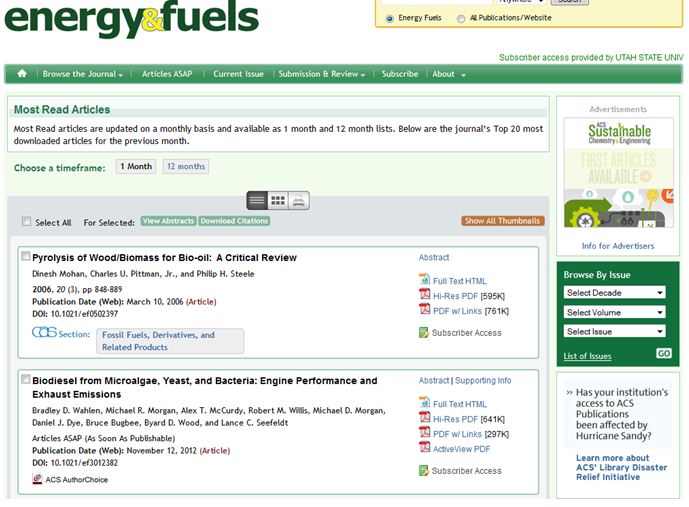Click the GO button in Browse By Issue
The width and height of the screenshot is (689, 507).
[664, 353]
